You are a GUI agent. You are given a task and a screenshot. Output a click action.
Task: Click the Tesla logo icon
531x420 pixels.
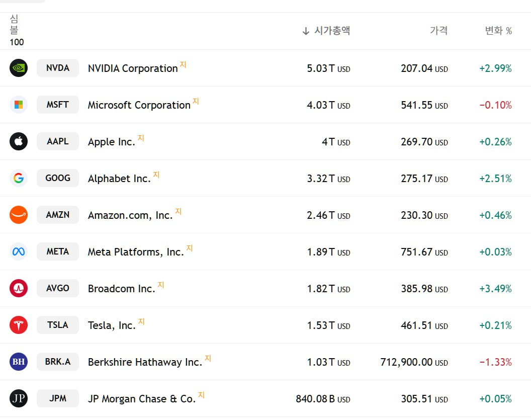pyautogui.click(x=19, y=325)
